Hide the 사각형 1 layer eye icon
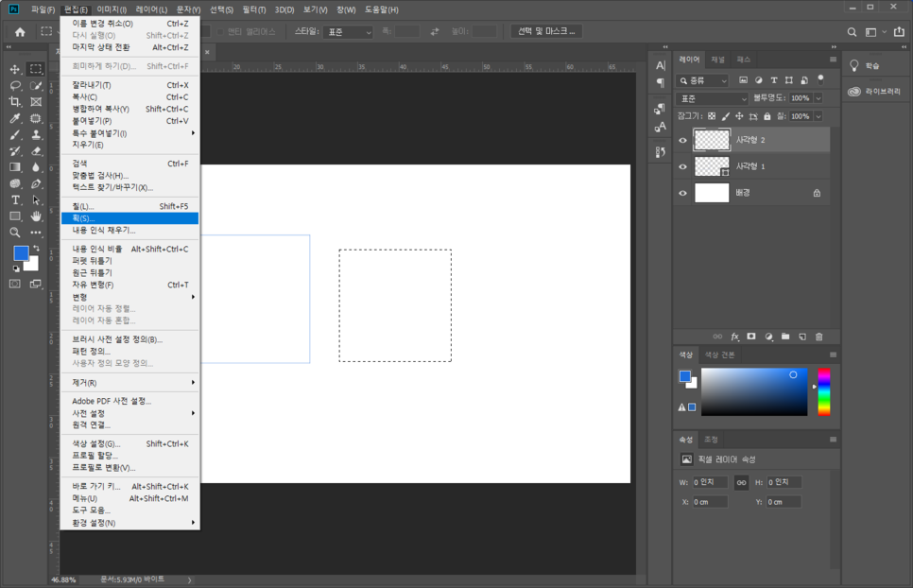Screen dimensions: 913x588 point(683,166)
